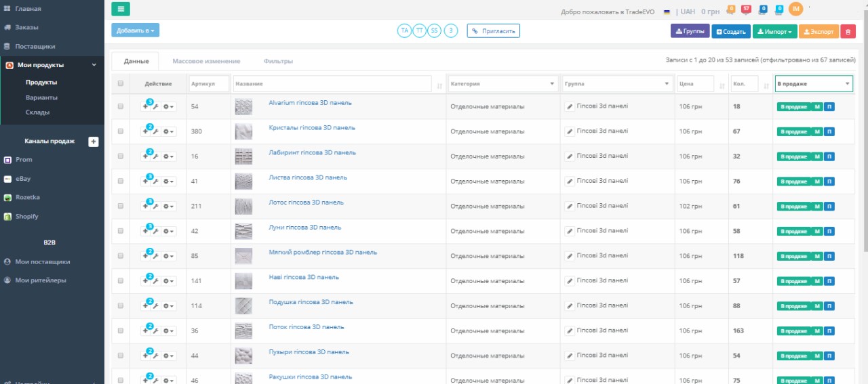Switch to the Массовое изменение tab
868x384 pixels.
tap(206, 61)
